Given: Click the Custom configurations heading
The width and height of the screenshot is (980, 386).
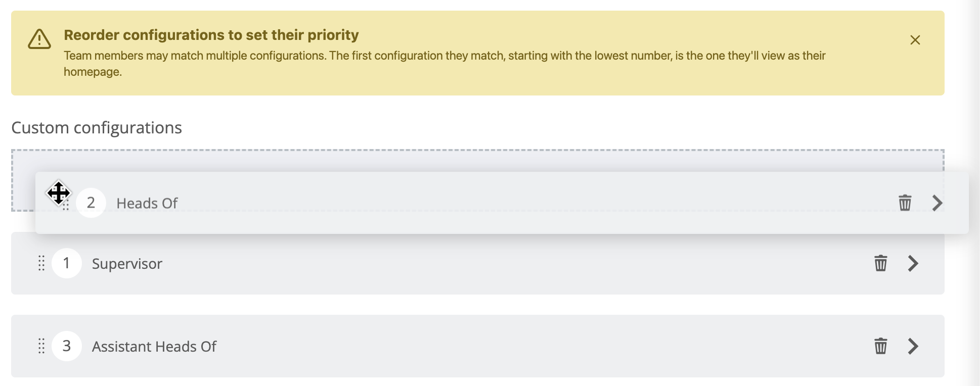Looking at the screenshot, I should [x=97, y=128].
